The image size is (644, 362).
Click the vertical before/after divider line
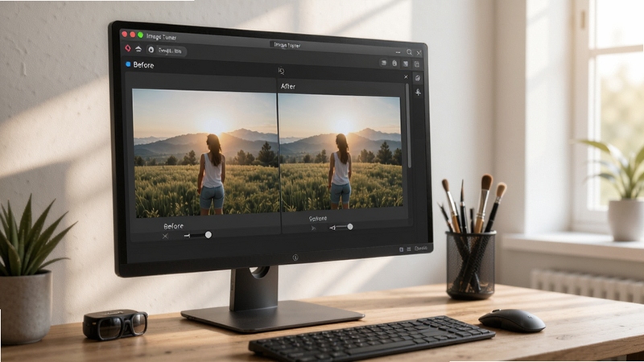pyautogui.click(x=279, y=156)
